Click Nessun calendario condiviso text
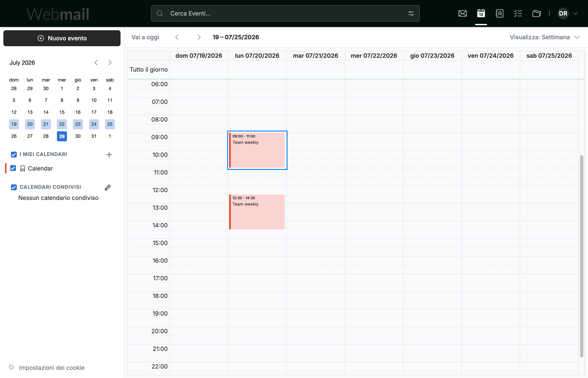This screenshot has height=378, width=588. click(58, 198)
